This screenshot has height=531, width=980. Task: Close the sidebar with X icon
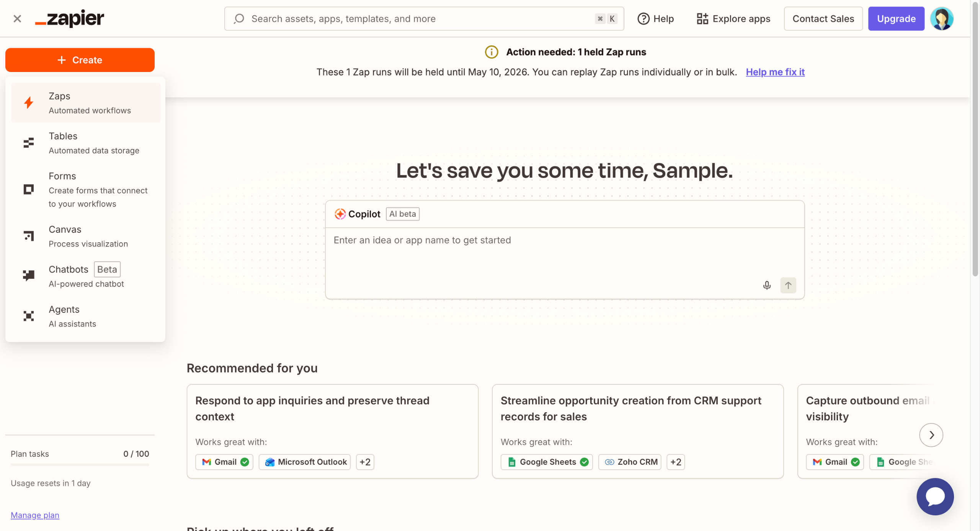point(17,18)
